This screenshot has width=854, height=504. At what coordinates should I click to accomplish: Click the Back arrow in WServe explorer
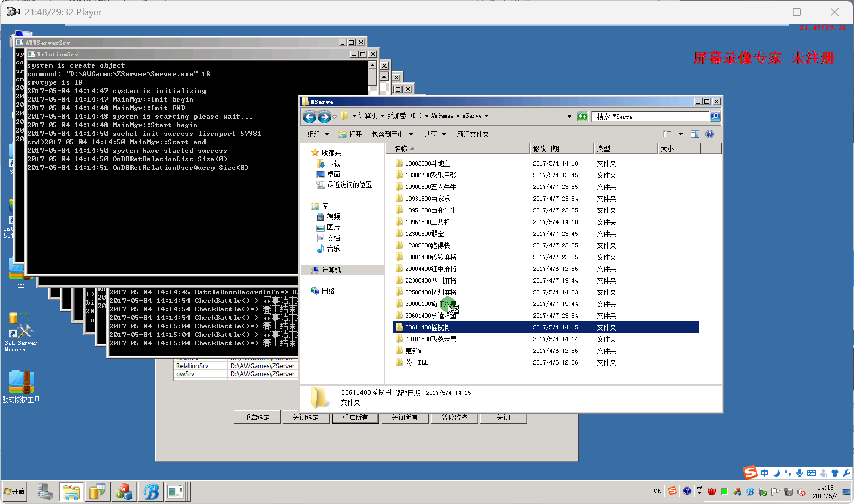[309, 117]
